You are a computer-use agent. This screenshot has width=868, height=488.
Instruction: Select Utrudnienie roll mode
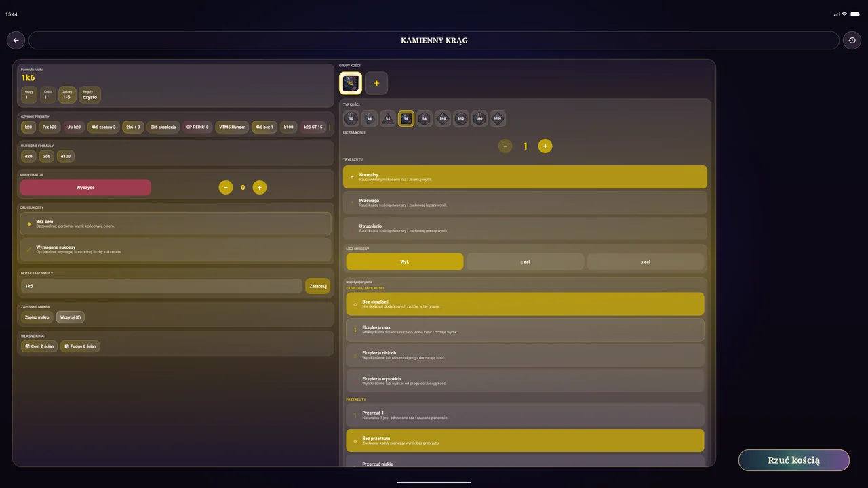[x=525, y=228]
